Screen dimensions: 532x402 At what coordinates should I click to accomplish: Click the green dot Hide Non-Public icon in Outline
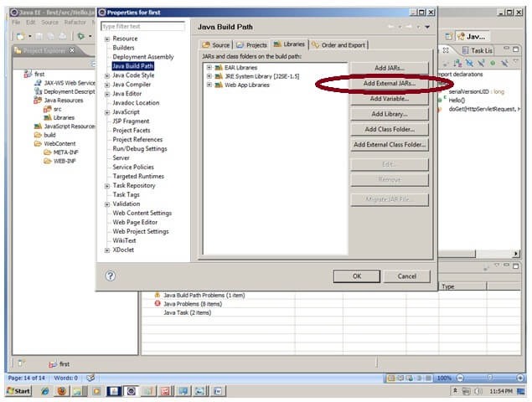(x=493, y=63)
